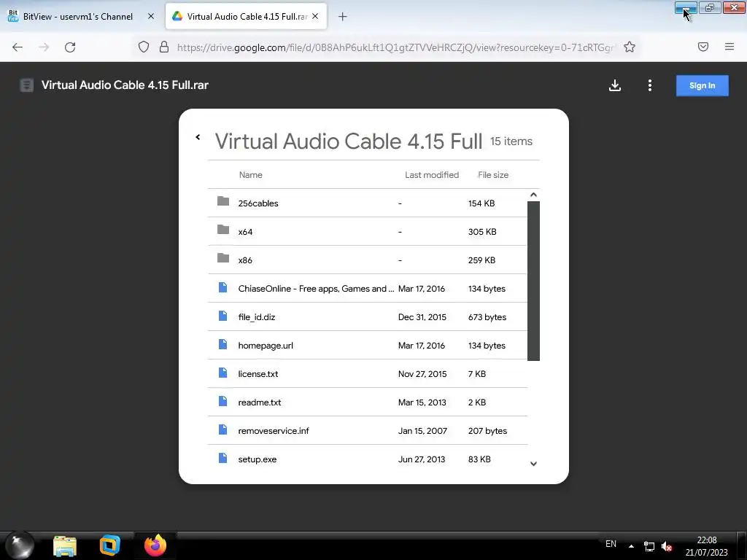Open the VMware taskbar icon

(110, 545)
